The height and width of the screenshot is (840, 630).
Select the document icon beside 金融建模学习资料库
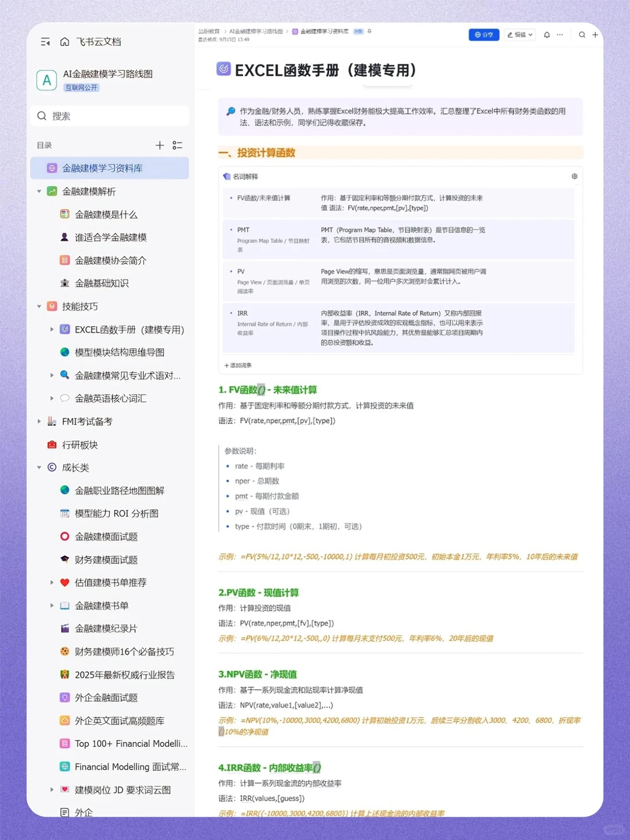click(x=51, y=168)
